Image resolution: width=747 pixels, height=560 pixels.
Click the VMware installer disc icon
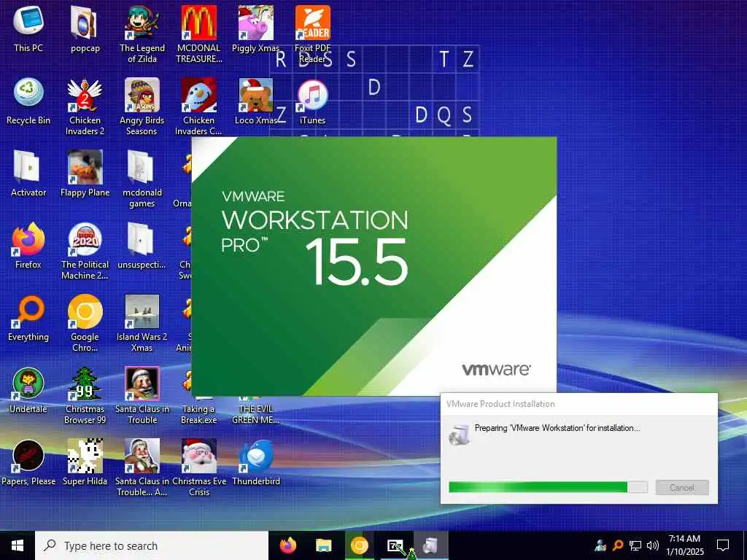460,434
